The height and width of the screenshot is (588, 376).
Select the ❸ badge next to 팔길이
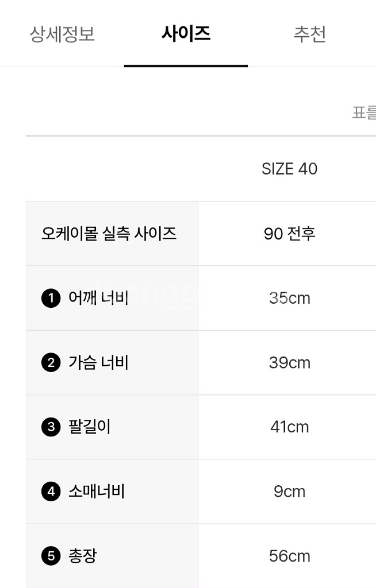[x=52, y=427]
